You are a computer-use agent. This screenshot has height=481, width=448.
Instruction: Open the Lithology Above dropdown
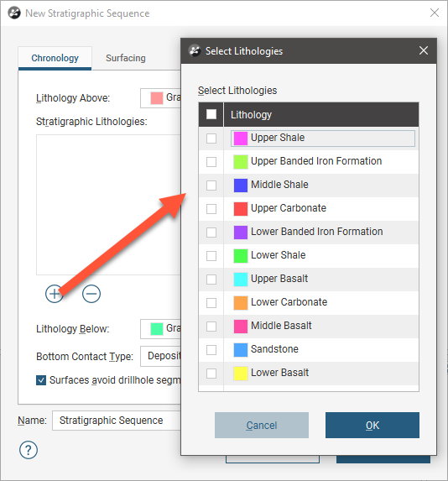click(x=160, y=98)
